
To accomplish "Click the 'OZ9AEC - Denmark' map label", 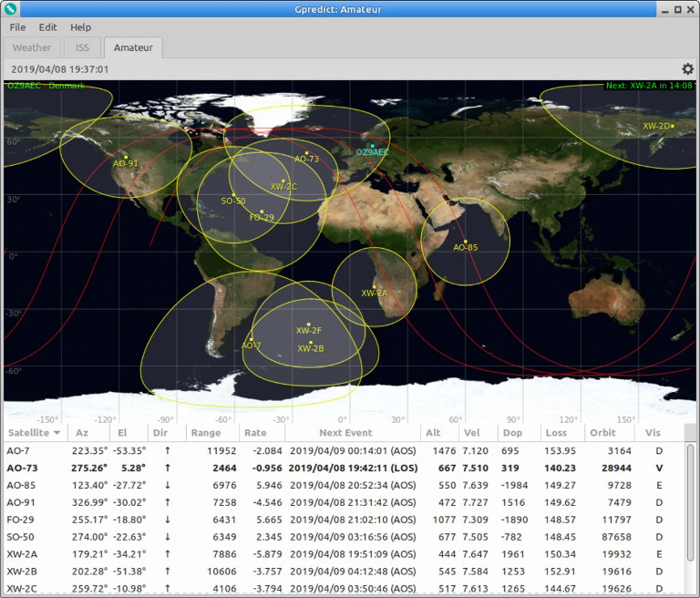I will [46, 86].
